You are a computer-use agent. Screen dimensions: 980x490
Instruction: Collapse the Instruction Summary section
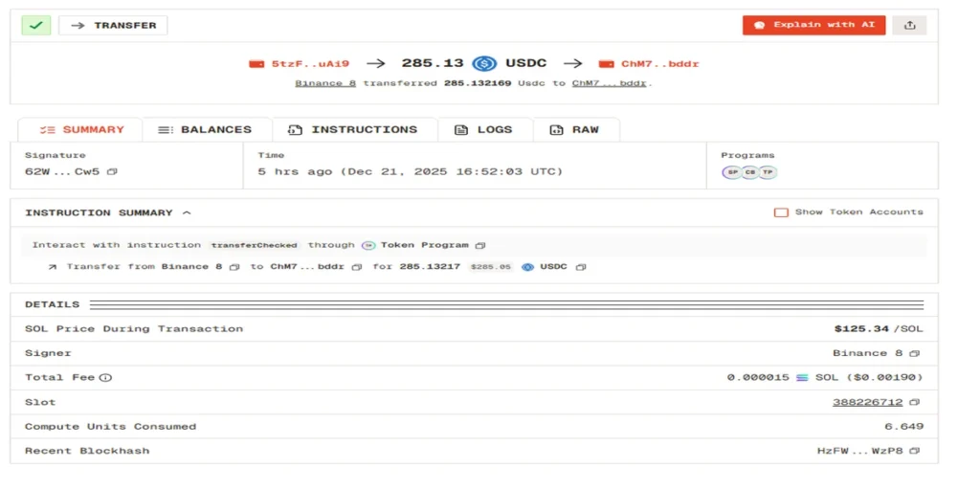click(187, 213)
